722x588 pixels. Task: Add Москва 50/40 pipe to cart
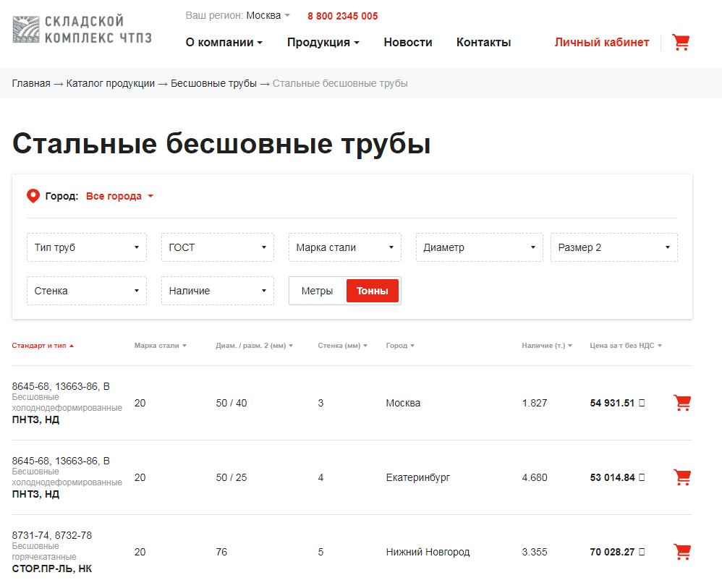click(x=681, y=403)
